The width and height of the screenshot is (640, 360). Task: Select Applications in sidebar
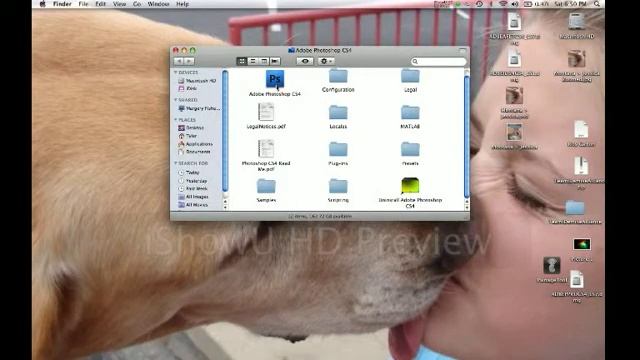pyautogui.click(x=196, y=144)
